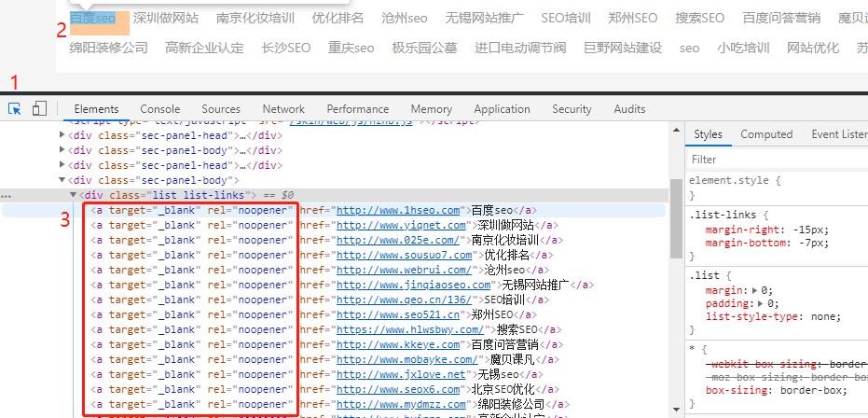Image resolution: width=868 pixels, height=418 pixels.
Task: Switch to the Security tab
Action: coord(572,109)
